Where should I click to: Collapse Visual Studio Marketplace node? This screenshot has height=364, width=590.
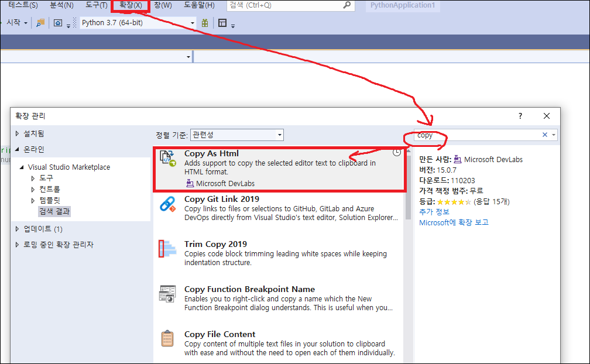point(22,167)
